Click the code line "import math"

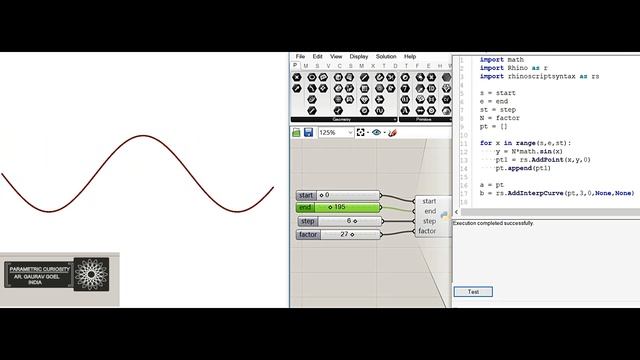[x=502, y=60]
